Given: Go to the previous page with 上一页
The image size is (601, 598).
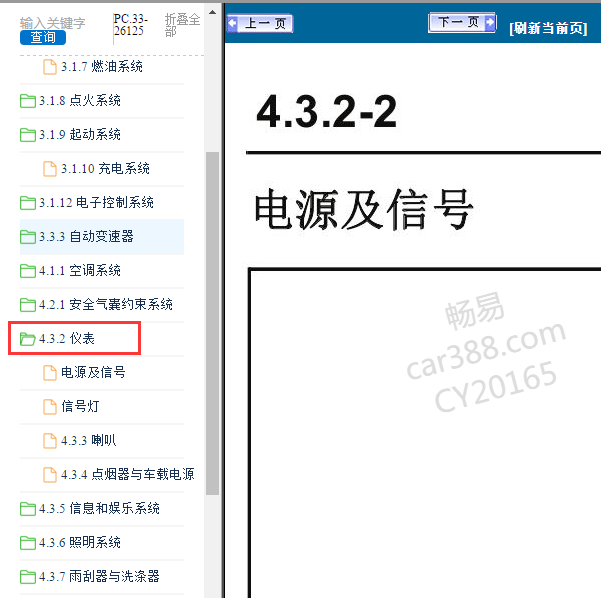Looking at the screenshot, I should 259,23.
